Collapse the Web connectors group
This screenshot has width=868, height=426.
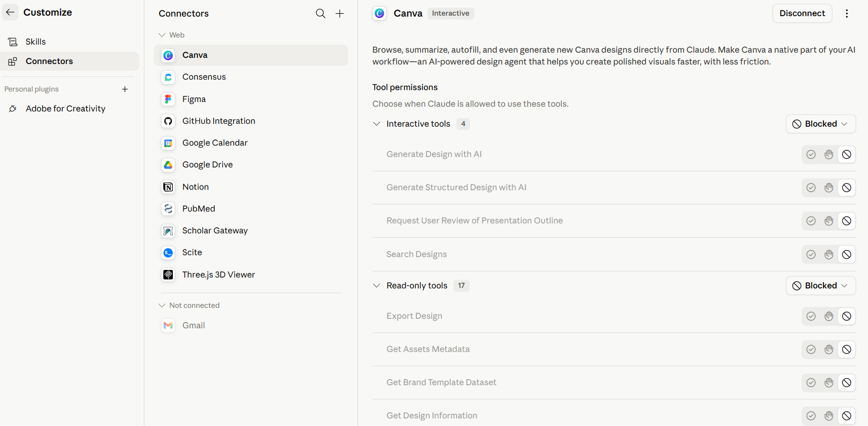(x=162, y=35)
